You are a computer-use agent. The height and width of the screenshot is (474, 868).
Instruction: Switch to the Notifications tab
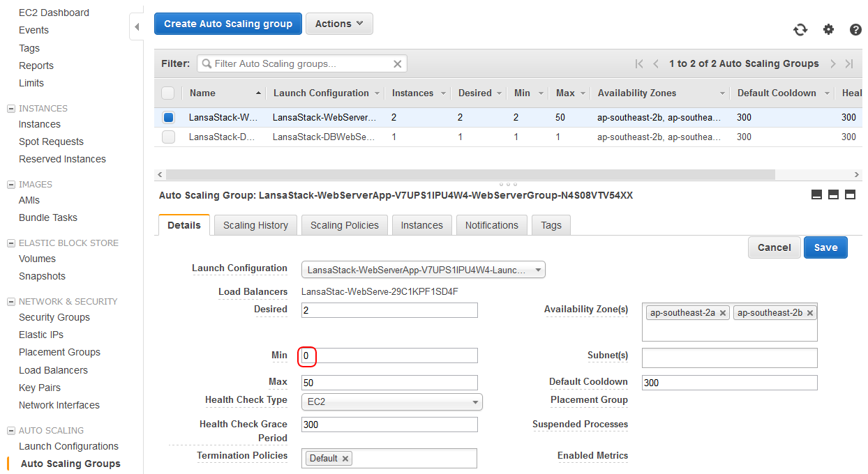coord(492,225)
